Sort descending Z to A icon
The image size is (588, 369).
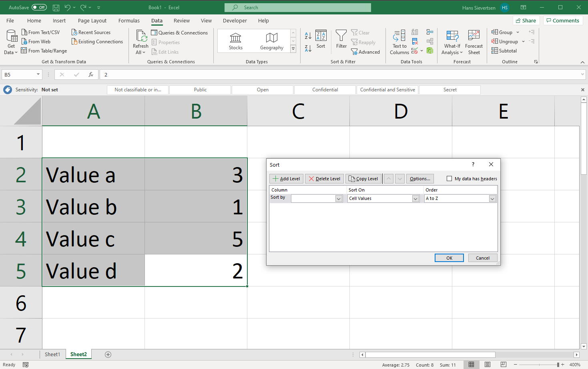[308, 48]
